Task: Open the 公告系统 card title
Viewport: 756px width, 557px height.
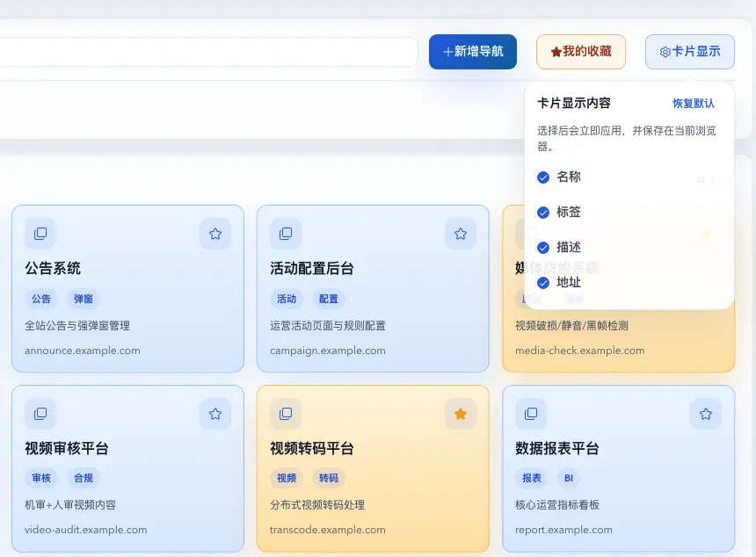Action: tap(53, 268)
